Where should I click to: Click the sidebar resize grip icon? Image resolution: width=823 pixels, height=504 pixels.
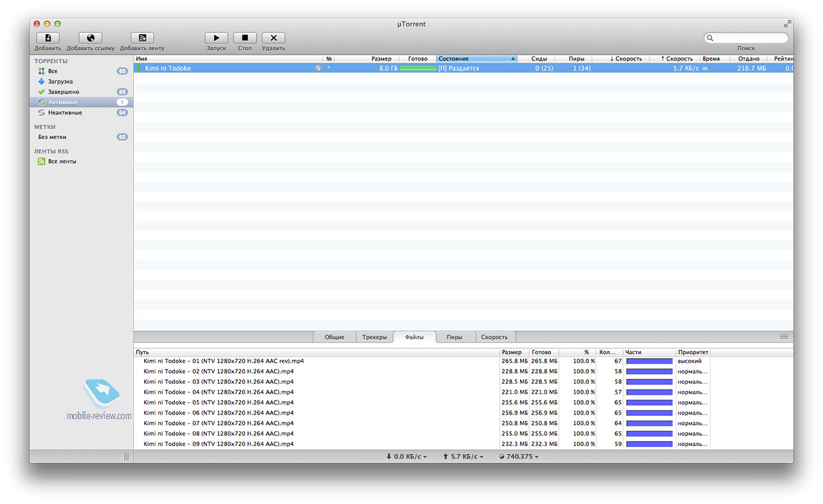[x=126, y=456]
